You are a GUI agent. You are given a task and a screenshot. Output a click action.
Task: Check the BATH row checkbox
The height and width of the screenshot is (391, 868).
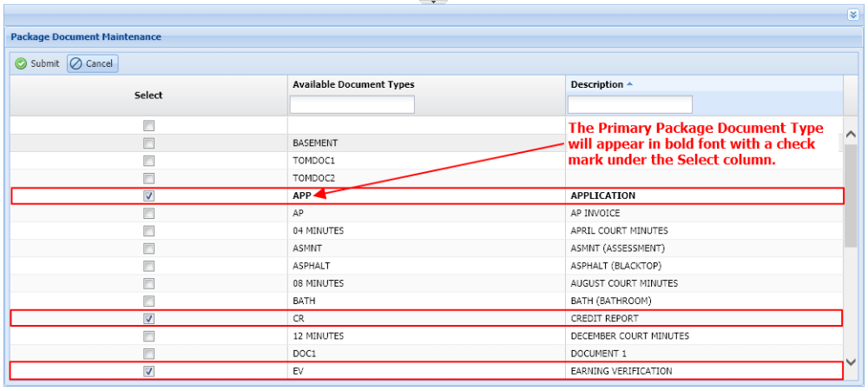coord(148,302)
